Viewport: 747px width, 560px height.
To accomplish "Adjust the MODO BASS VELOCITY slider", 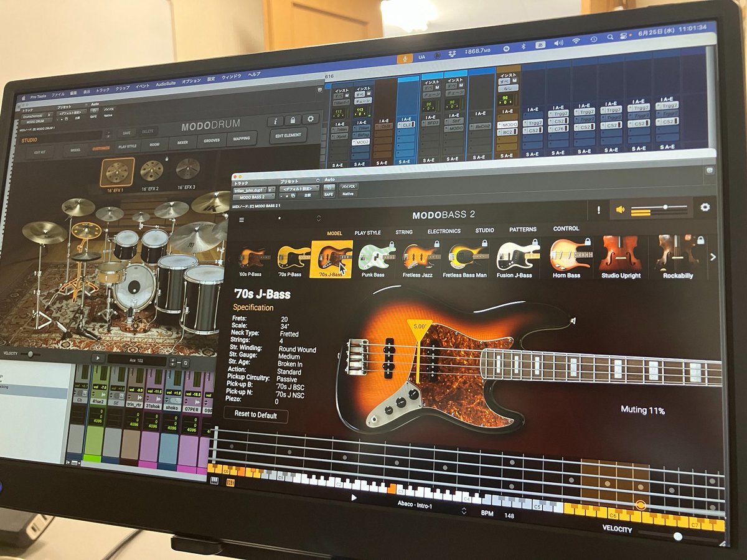I will point(680,536).
